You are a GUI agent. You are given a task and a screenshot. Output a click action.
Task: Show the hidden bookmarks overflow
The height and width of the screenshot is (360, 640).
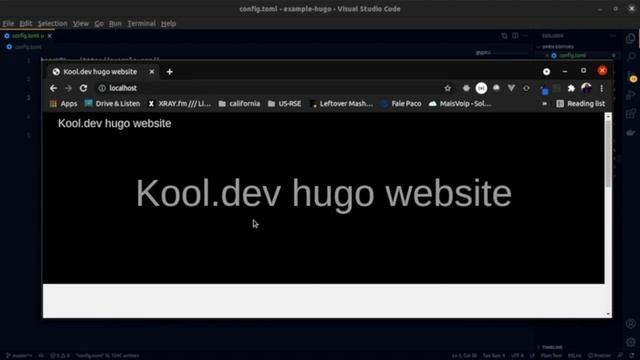pyautogui.click(x=544, y=104)
